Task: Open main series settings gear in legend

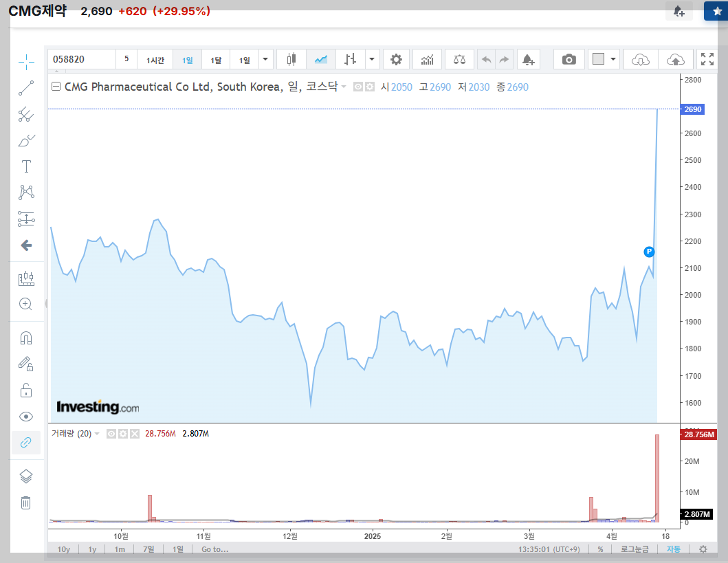Action: (x=370, y=87)
